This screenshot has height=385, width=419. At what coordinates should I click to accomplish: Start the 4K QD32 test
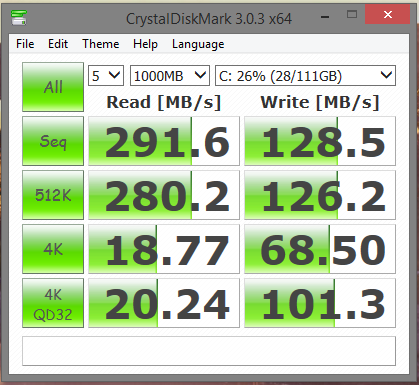(x=53, y=303)
